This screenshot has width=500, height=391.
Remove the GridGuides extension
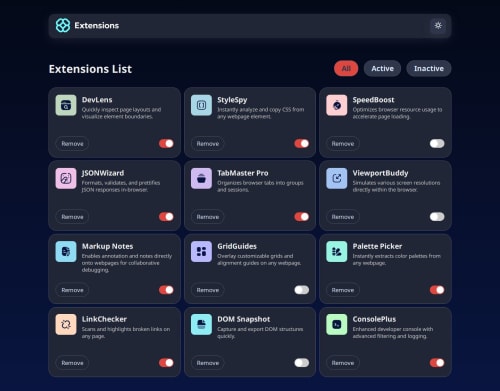click(208, 290)
